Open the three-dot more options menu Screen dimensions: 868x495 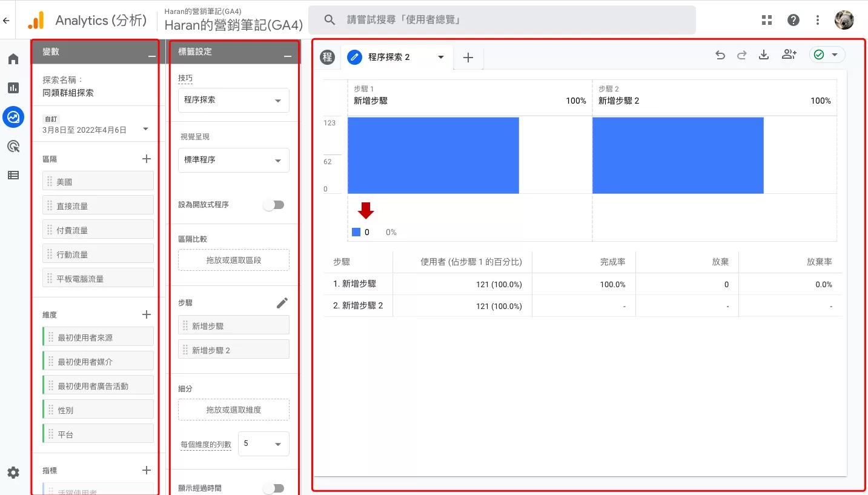pos(818,20)
